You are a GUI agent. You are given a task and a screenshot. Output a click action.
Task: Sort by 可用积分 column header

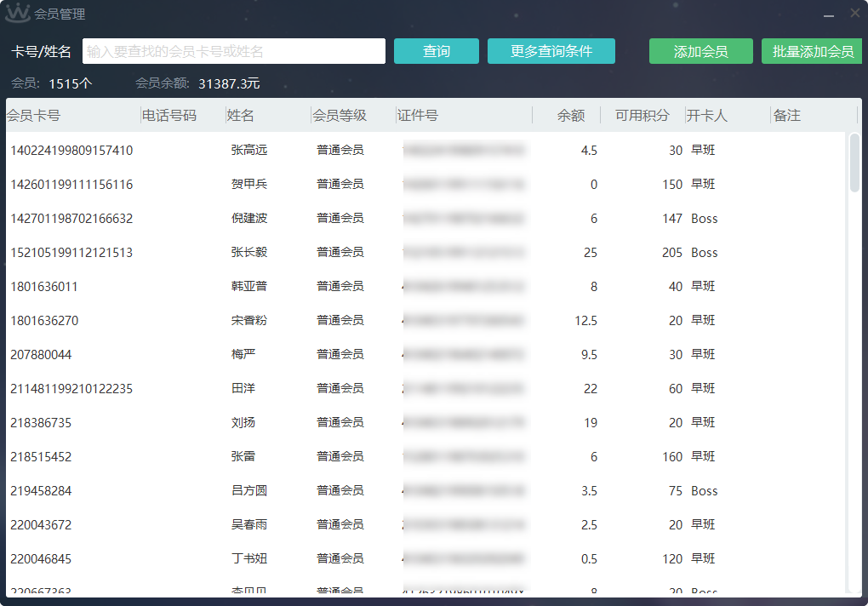click(642, 115)
